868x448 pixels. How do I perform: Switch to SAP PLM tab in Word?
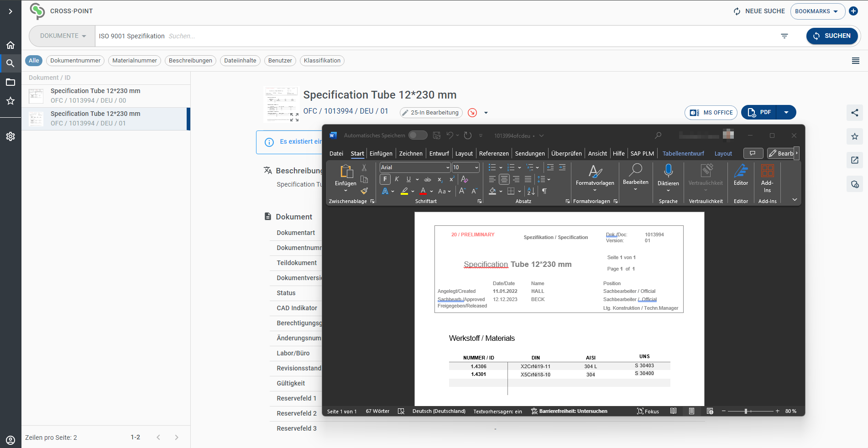(642, 154)
